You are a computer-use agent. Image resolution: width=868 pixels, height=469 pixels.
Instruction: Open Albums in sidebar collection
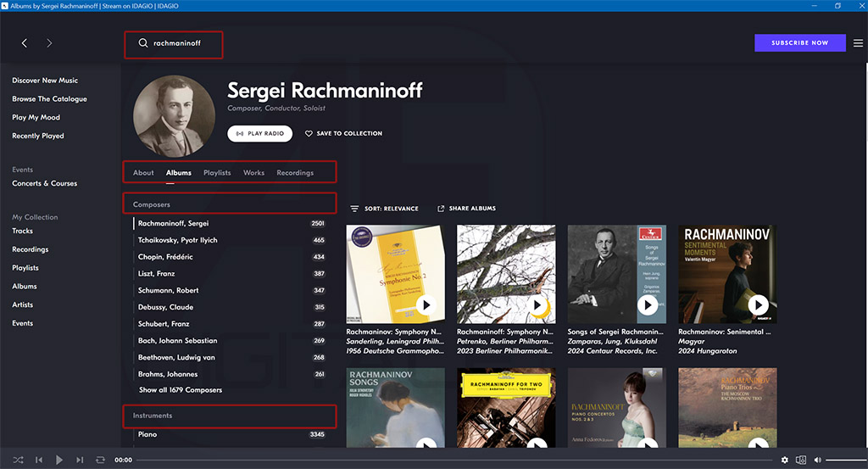point(25,287)
